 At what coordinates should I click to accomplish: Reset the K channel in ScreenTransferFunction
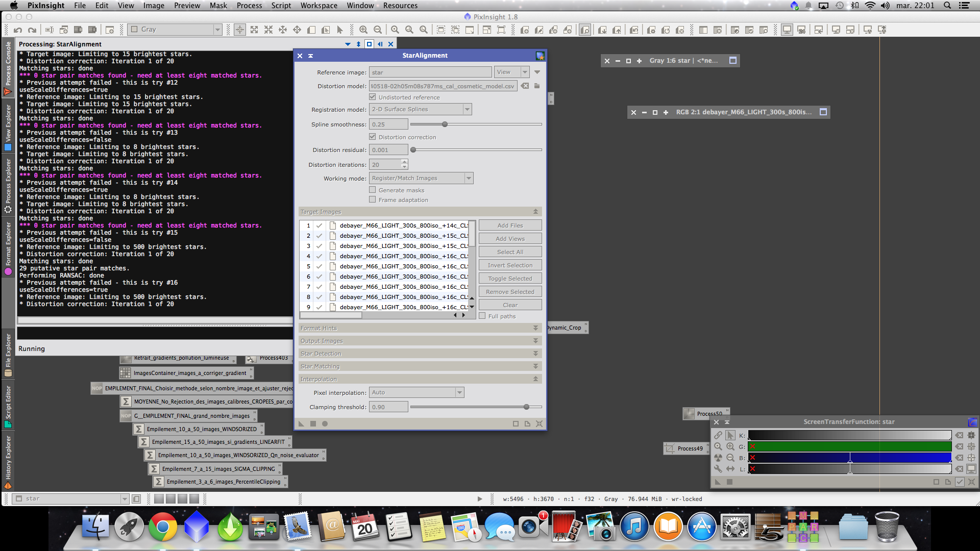[x=959, y=435]
